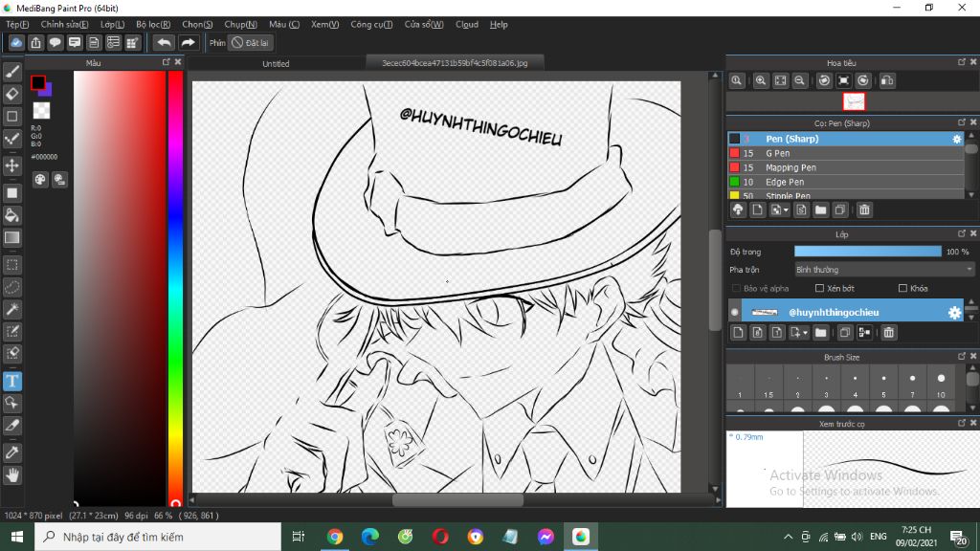Select the Brush tool in left toolbar
The height and width of the screenshot is (551, 980).
[12, 72]
